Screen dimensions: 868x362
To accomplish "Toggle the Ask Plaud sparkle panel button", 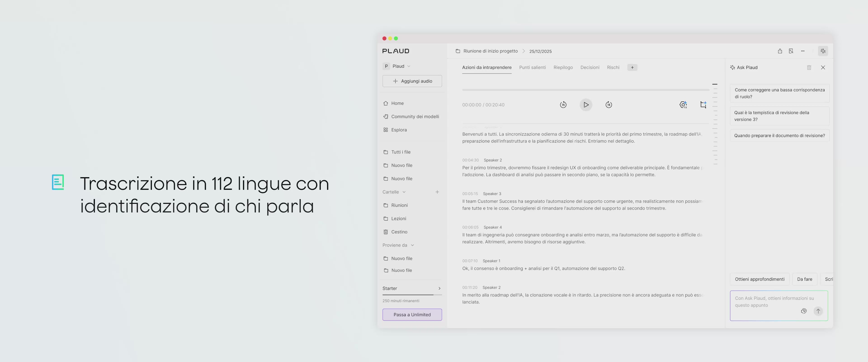I will (x=823, y=51).
